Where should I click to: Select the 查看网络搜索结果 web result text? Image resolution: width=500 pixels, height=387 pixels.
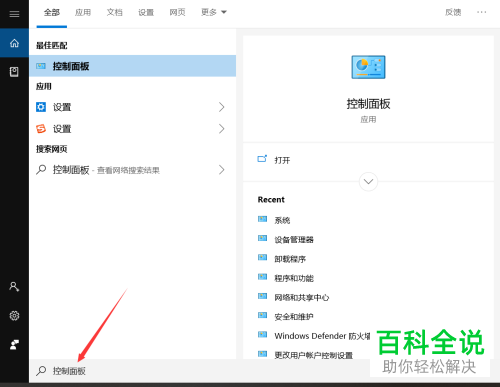[x=128, y=171]
